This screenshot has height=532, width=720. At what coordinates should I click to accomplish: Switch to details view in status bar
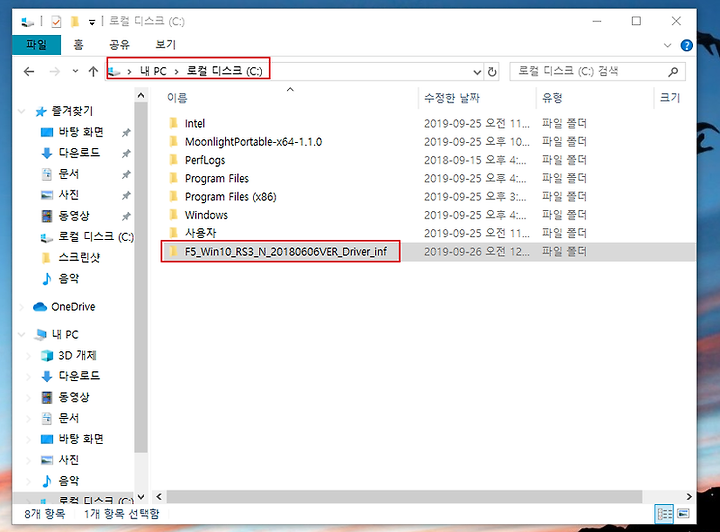[x=664, y=514]
